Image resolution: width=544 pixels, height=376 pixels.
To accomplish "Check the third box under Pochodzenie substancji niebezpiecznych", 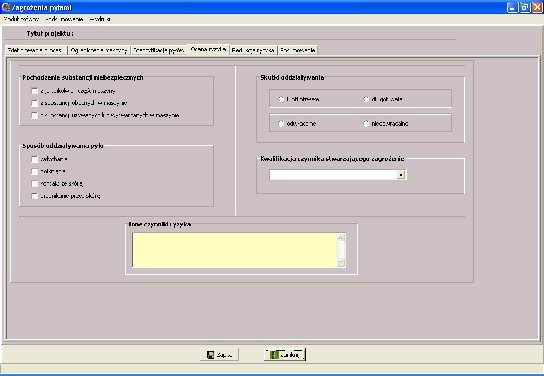I will (34, 116).
